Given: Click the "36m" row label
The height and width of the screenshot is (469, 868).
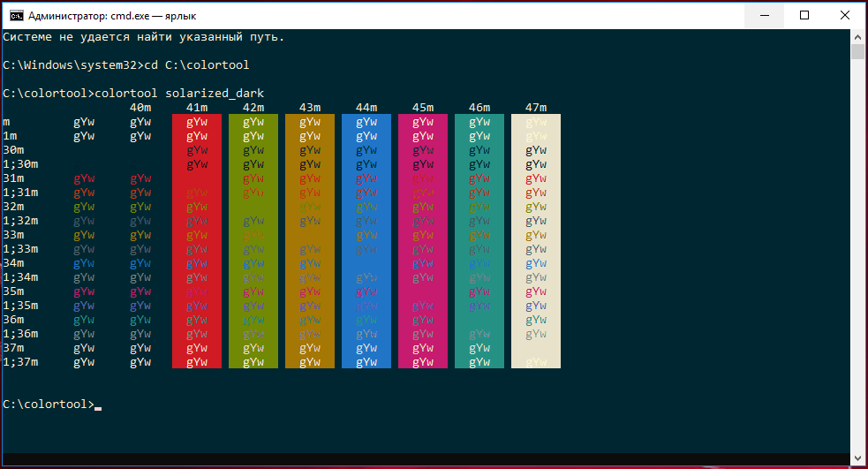Looking at the screenshot, I should 13,320.
